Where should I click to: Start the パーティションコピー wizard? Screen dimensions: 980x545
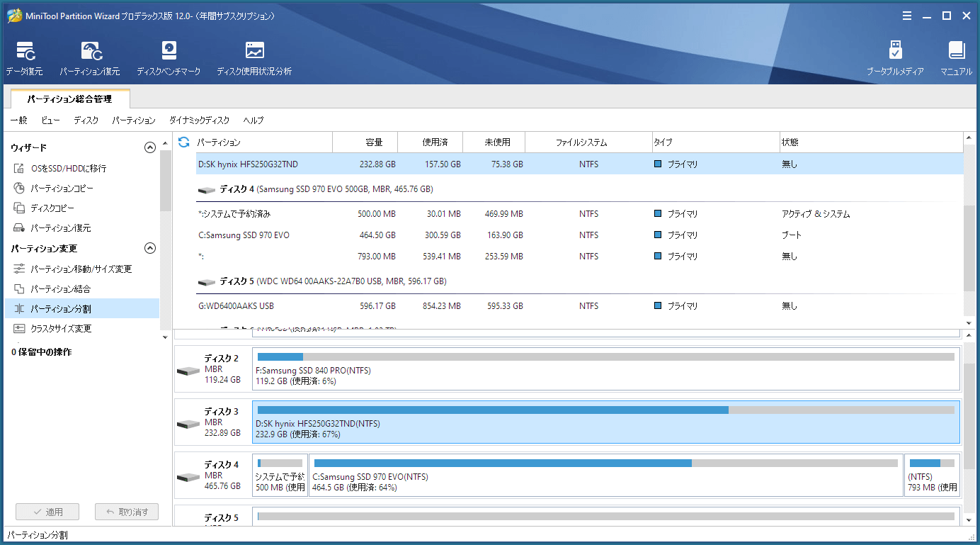point(81,189)
